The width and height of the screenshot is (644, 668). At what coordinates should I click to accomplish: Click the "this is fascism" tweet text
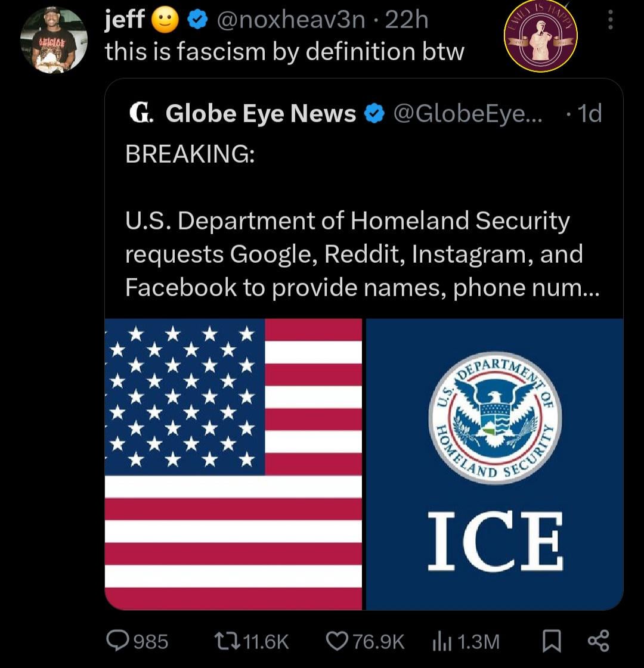[284, 52]
